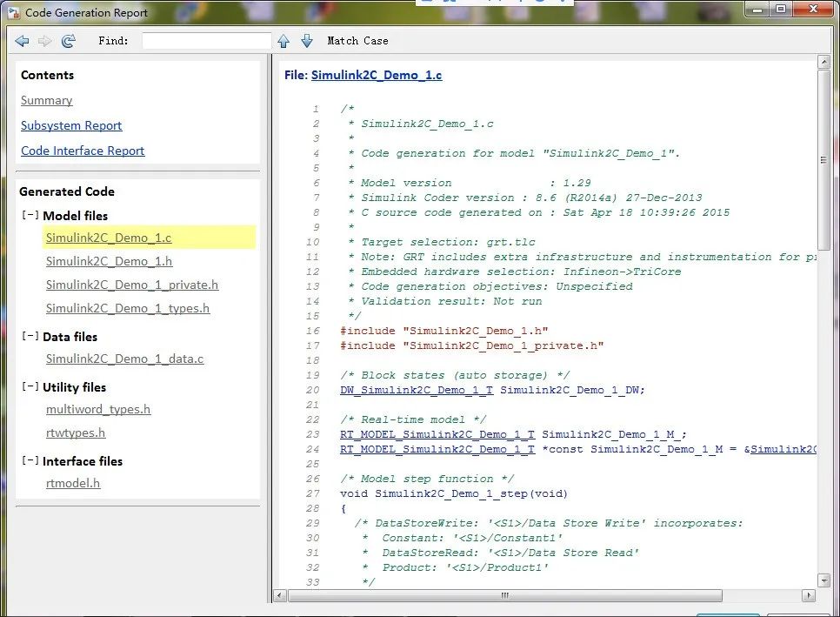Open the Summary contents link
The image size is (840, 617).
(x=47, y=100)
